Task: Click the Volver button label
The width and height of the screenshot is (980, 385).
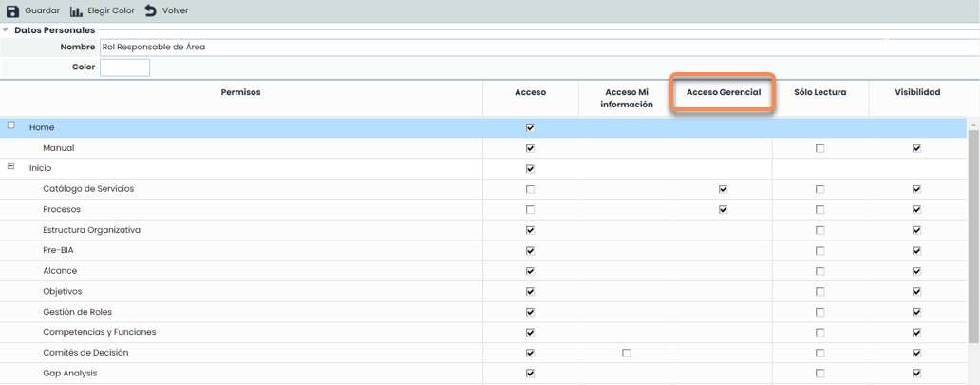Action: coord(175,10)
